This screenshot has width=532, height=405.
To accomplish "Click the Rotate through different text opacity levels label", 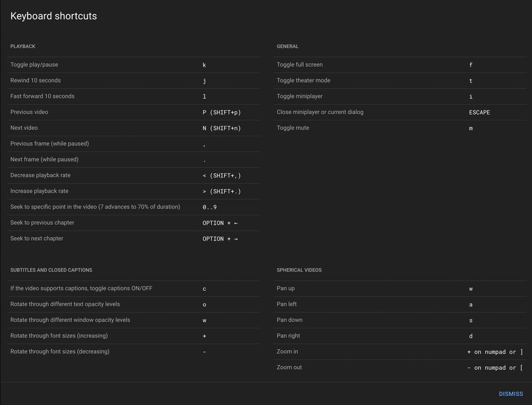I will coord(65,304).
